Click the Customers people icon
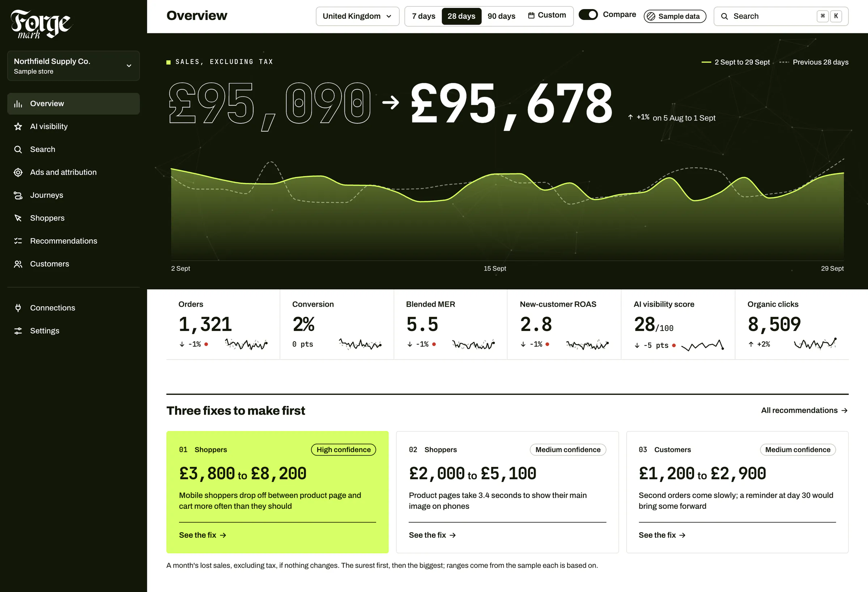This screenshot has height=592, width=868. [18, 264]
